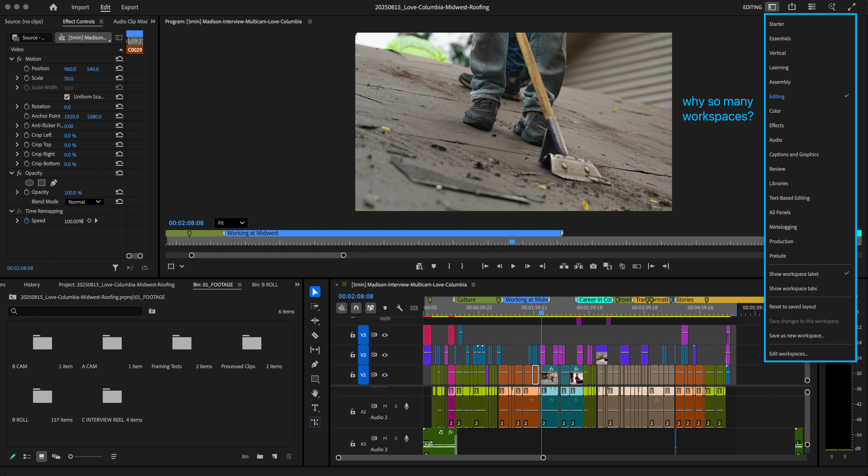
Task: Open the Fit zoom level dropdown
Action: click(231, 223)
